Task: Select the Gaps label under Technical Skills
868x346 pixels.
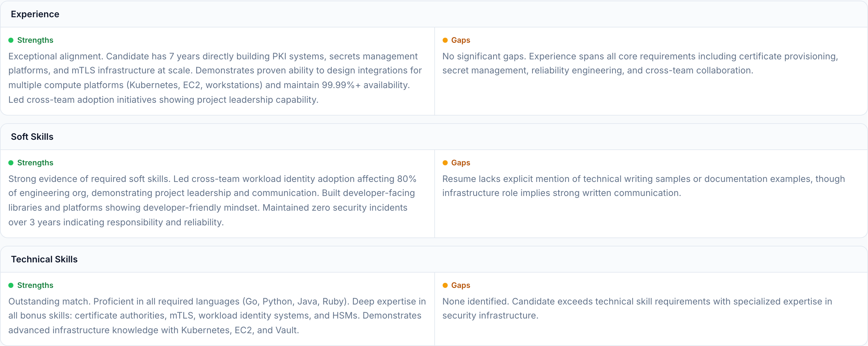Action: tap(460, 285)
